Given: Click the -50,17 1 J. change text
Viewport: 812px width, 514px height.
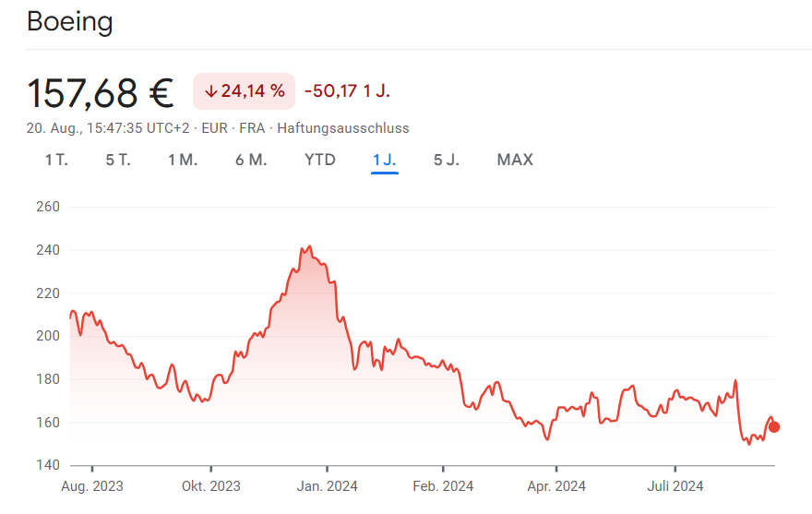Looking at the screenshot, I should tap(347, 91).
